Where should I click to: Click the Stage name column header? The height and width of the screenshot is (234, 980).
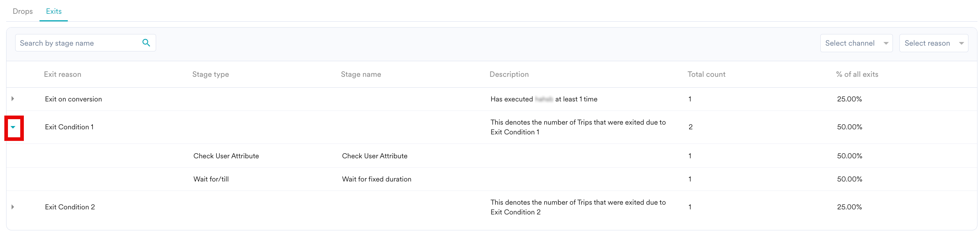click(x=361, y=74)
